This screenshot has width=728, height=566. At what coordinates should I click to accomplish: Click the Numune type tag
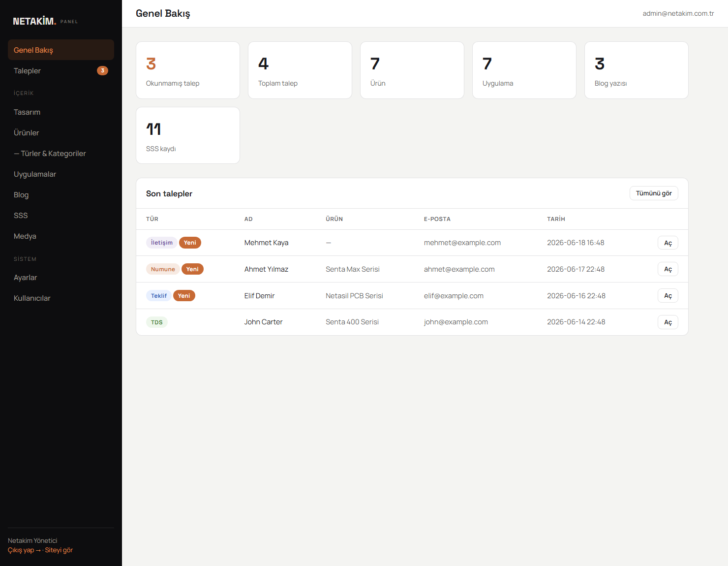[163, 269]
